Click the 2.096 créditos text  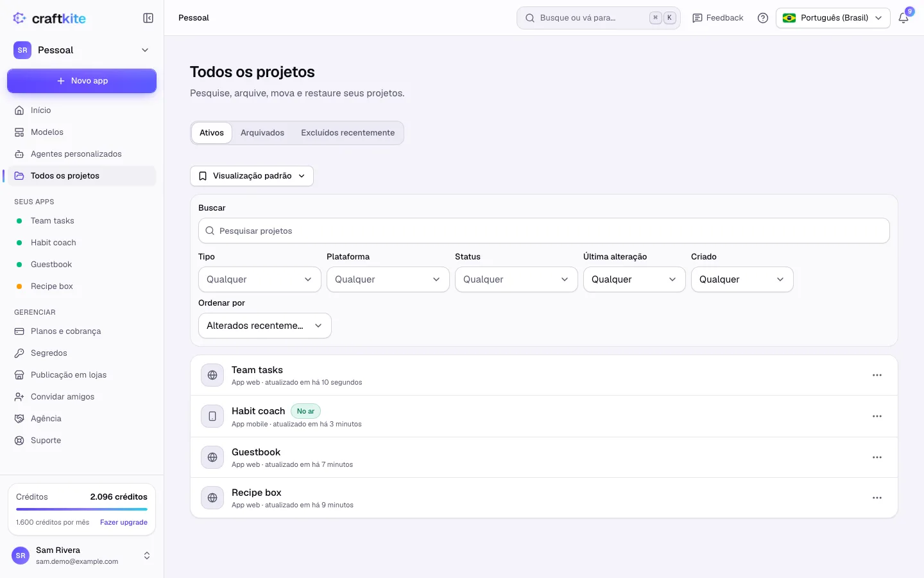click(119, 497)
